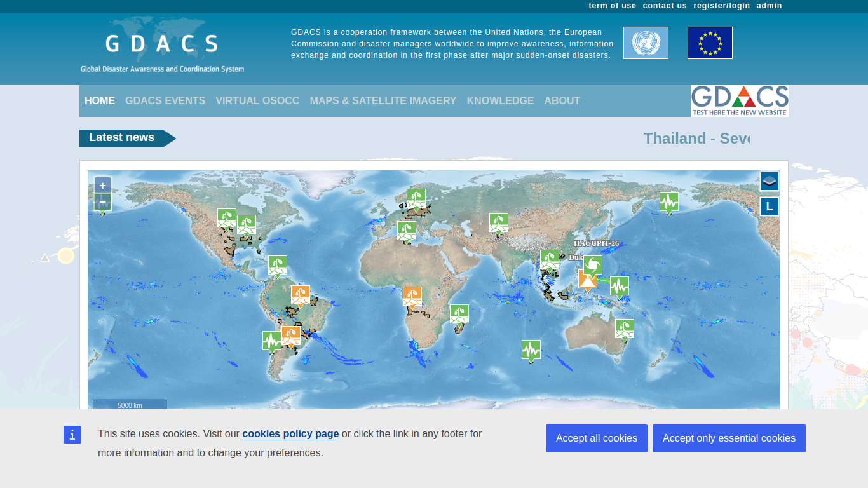
Task: Open the orange drought marker in southern Brazil
Action: pos(291,335)
